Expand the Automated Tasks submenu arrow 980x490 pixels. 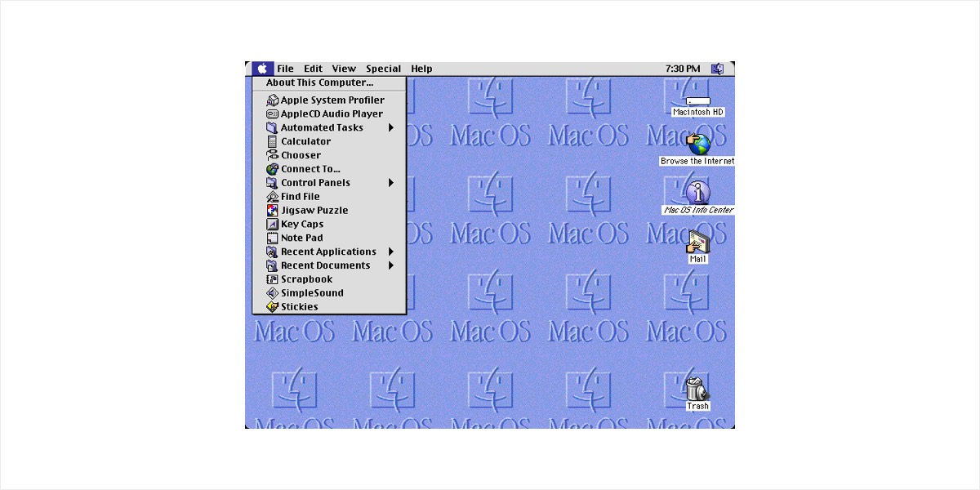click(391, 128)
